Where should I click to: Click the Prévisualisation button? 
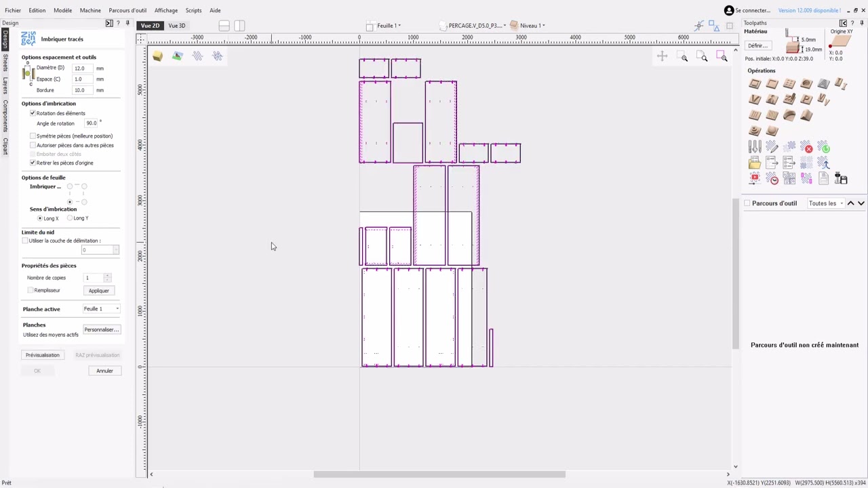point(43,355)
